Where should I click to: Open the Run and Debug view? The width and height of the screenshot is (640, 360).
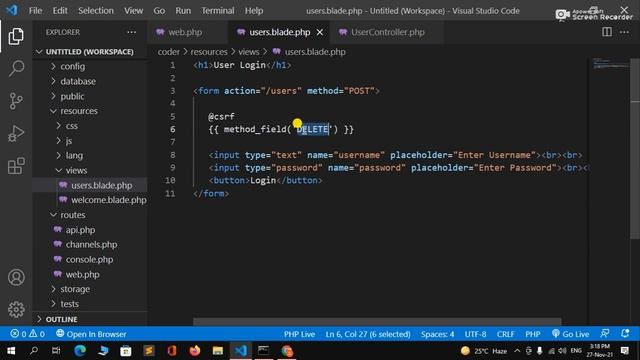pos(16,133)
